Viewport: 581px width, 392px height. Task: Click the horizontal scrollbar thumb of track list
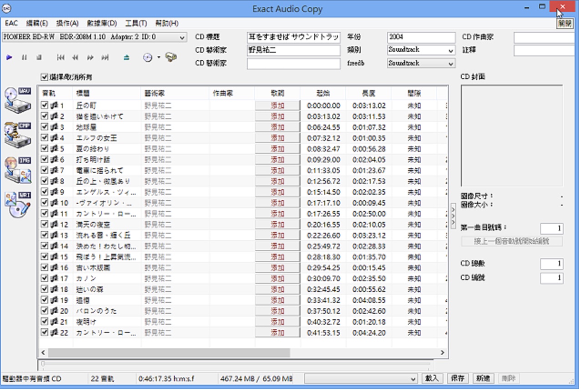[x=169, y=353]
